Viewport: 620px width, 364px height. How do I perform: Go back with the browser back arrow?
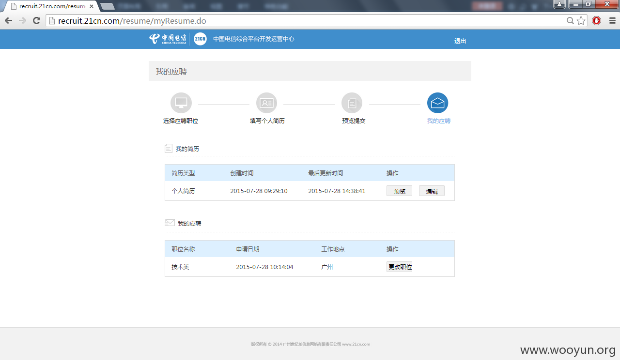8,21
